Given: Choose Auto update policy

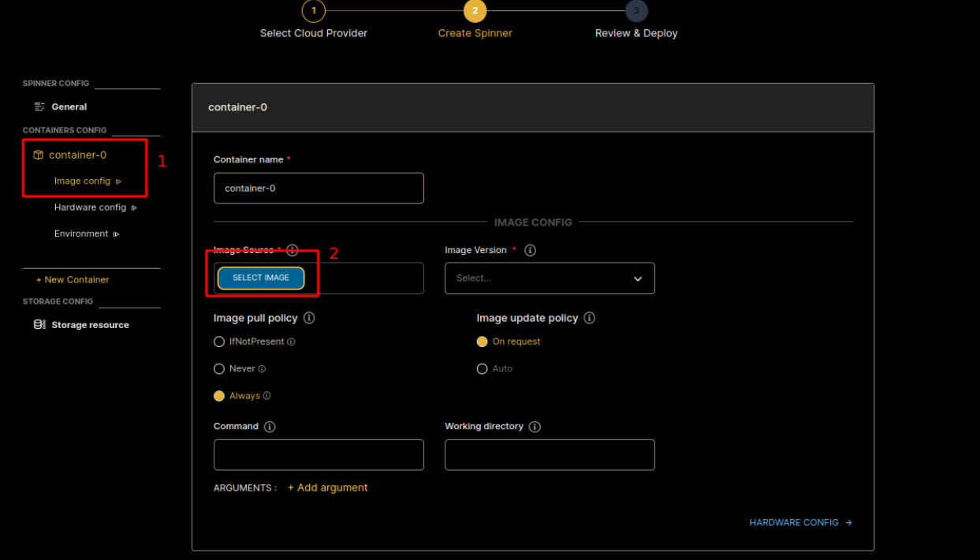Looking at the screenshot, I should [x=483, y=369].
